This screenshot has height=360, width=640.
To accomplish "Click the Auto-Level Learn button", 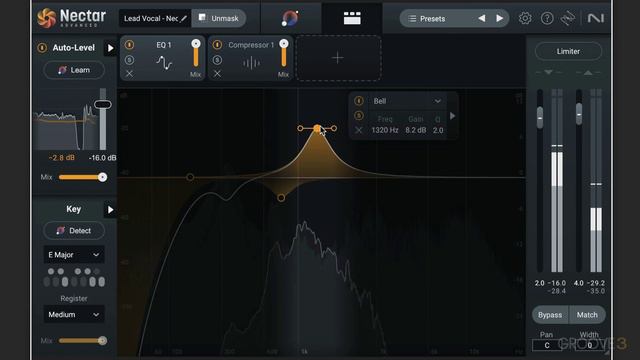I will (74, 70).
